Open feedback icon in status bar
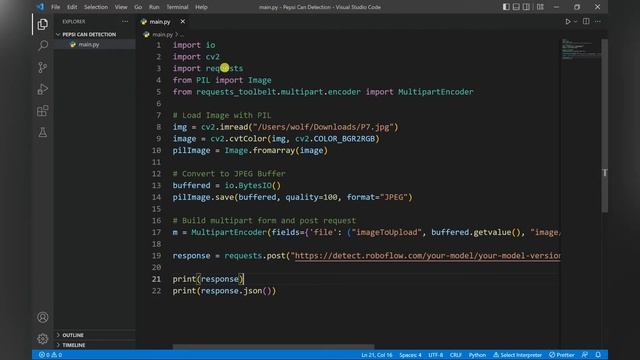 point(585,355)
